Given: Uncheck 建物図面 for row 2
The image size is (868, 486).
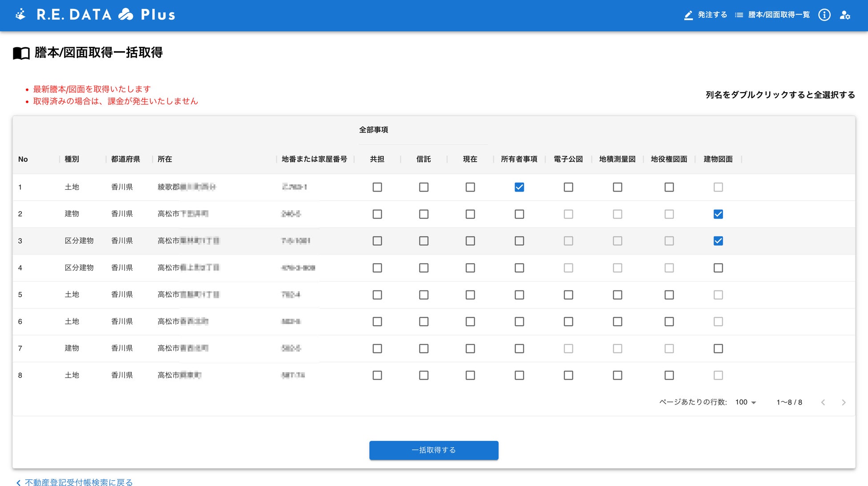Looking at the screenshot, I should pos(718,214).
